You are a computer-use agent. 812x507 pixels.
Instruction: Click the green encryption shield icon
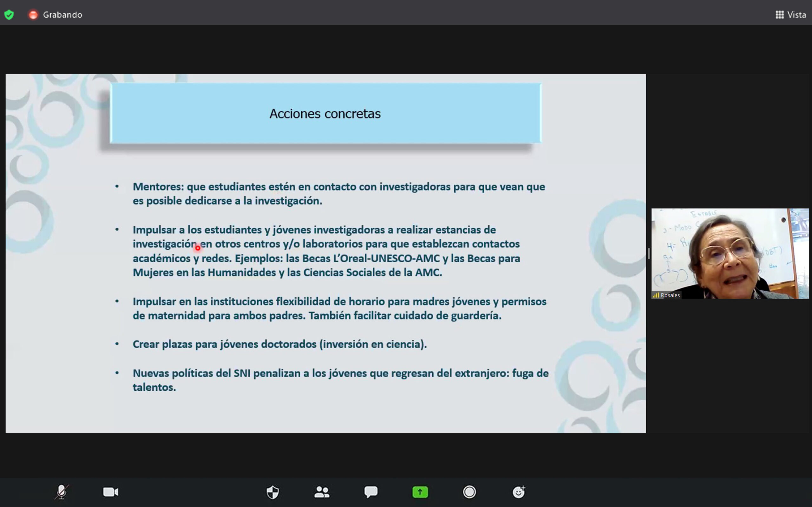9,15
